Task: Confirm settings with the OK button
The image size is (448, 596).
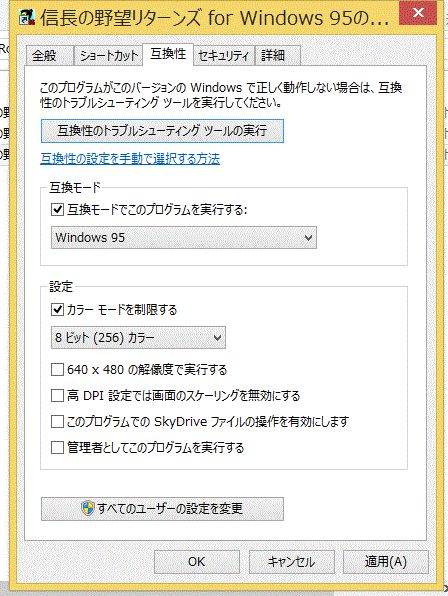Action: coord(197,561)
